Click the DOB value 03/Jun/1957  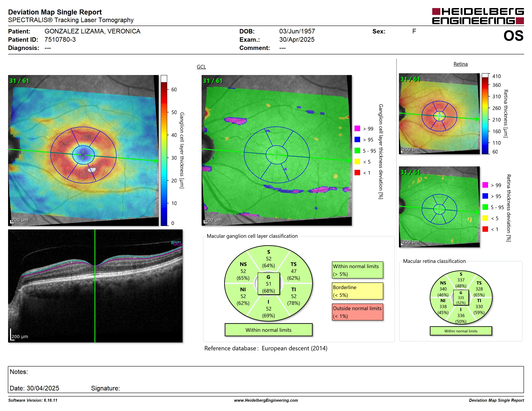click(x=297, y=31)
